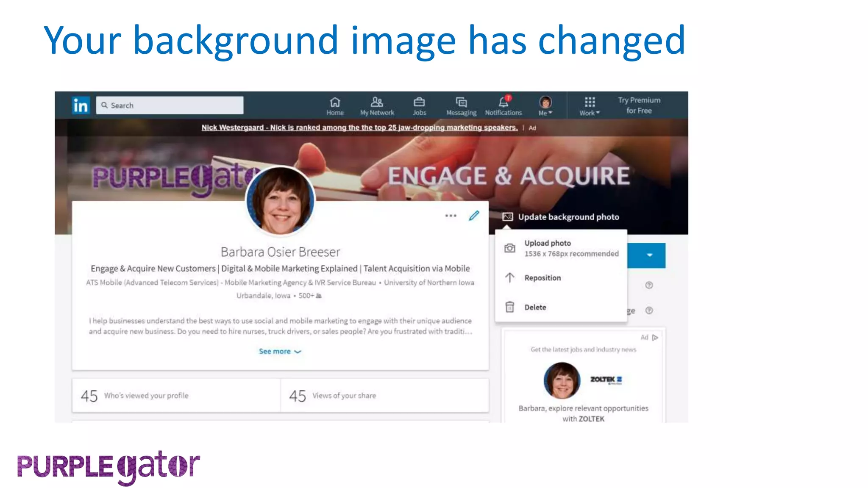Focus the LinkedIn Search field

pos(170,105)
